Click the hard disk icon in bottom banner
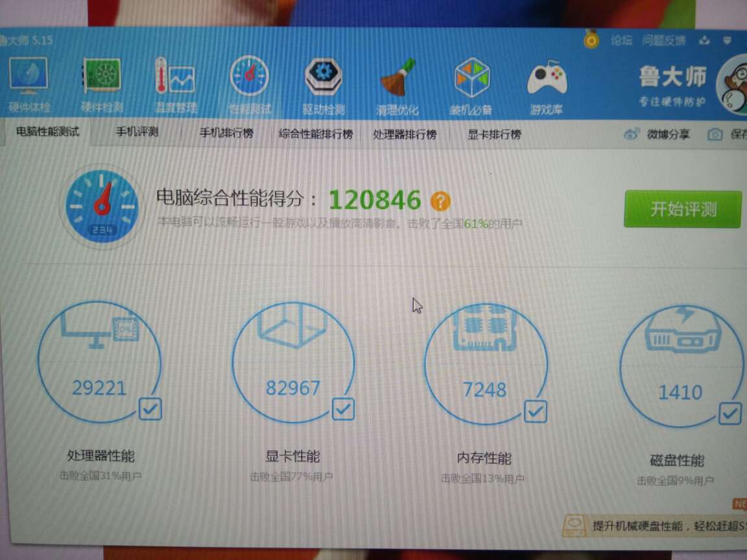 click(575, 526)
